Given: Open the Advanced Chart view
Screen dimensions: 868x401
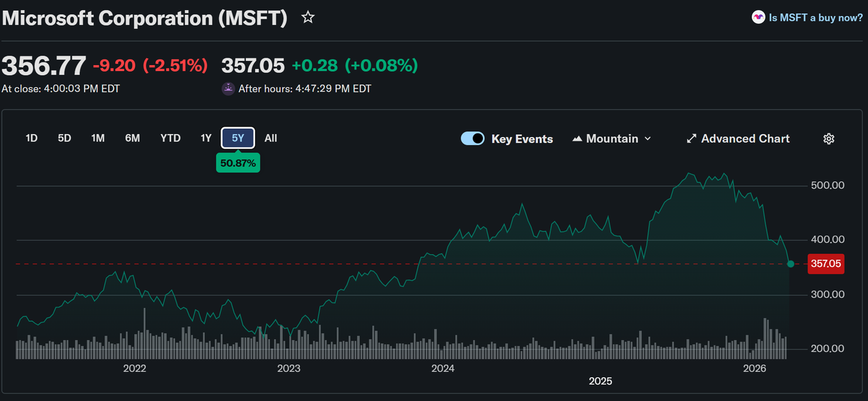Looking at the screenshot, I should click(738, 139).
